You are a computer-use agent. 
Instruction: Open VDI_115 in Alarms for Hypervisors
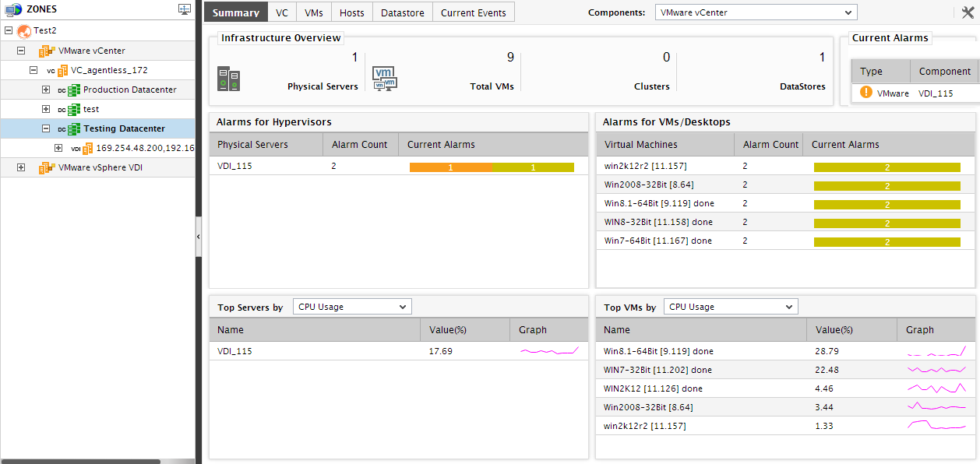234,166
